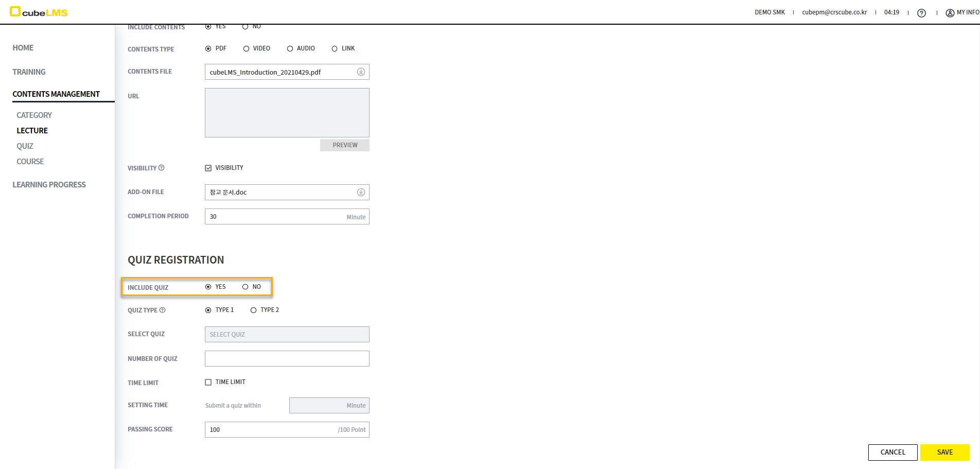The height and width of the screenshot is (469, 980).
Task: Select VIDEO contents type
Action: click(x=247, y=49)
